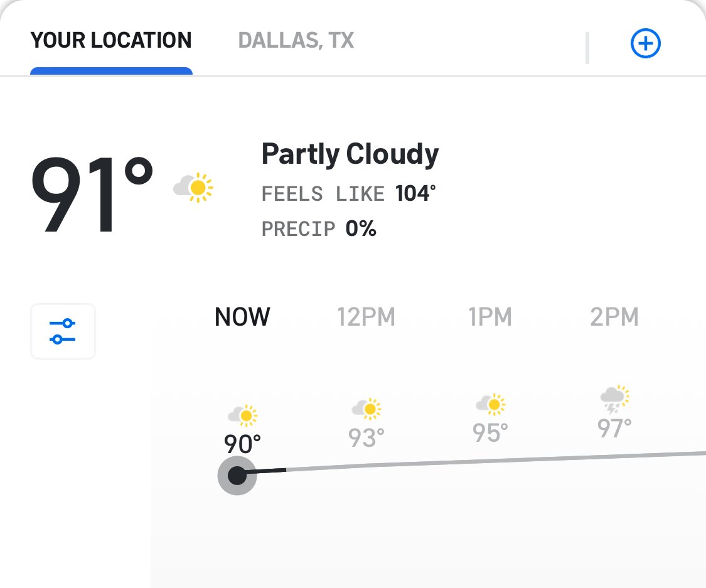The width and height of the screenshot is (706, 588).
Task: Click the 90° hourly temperature
Action: (242, 444)
